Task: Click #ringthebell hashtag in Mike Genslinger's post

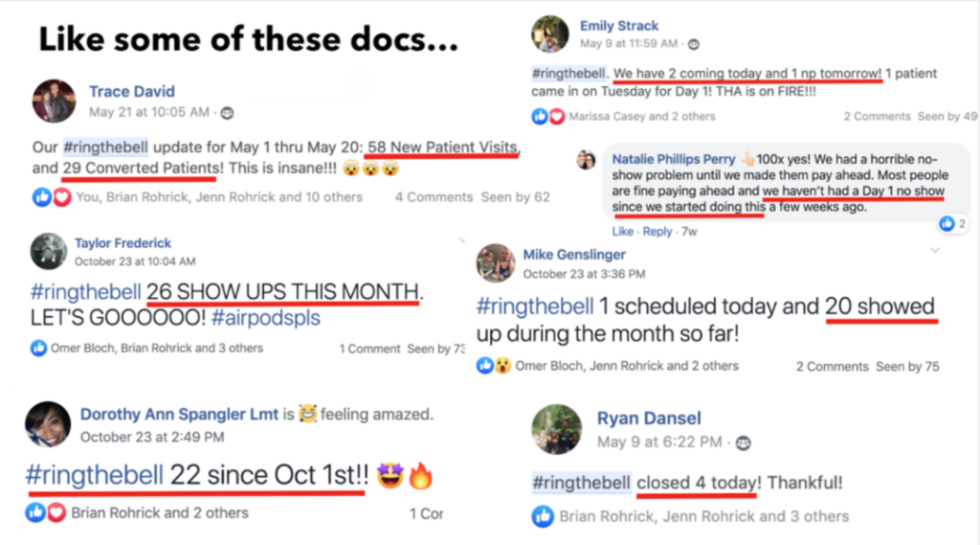Action: (x=535, y=306)
